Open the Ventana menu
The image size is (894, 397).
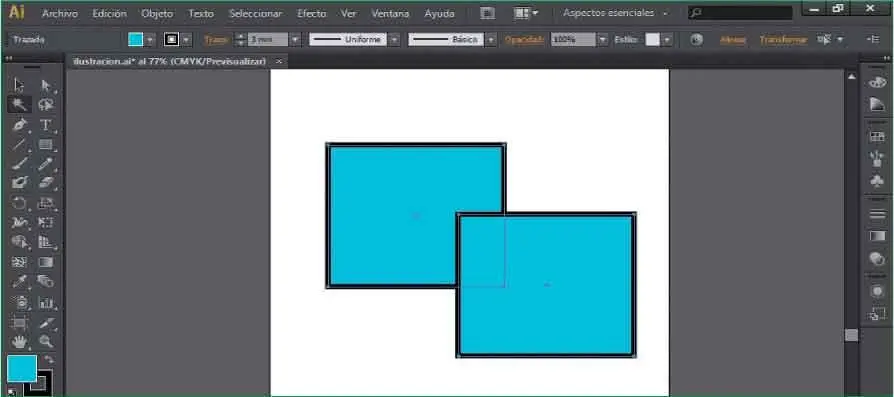coord(390,13)
